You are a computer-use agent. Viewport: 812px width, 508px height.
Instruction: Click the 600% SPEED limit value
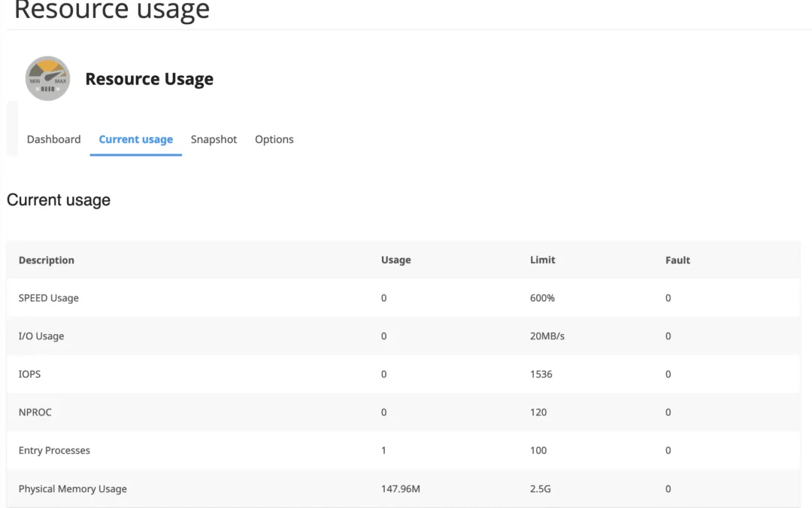tap(542, 298)
